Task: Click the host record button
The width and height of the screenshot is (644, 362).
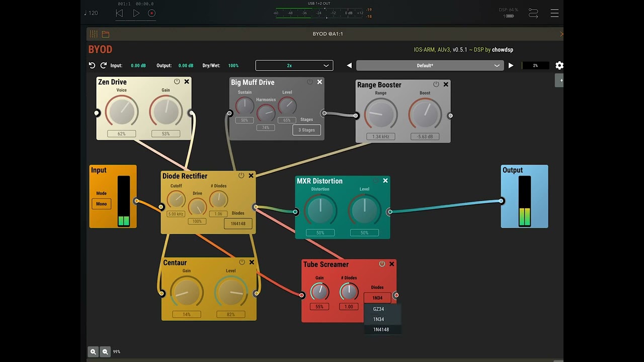Action: [152, 13]
